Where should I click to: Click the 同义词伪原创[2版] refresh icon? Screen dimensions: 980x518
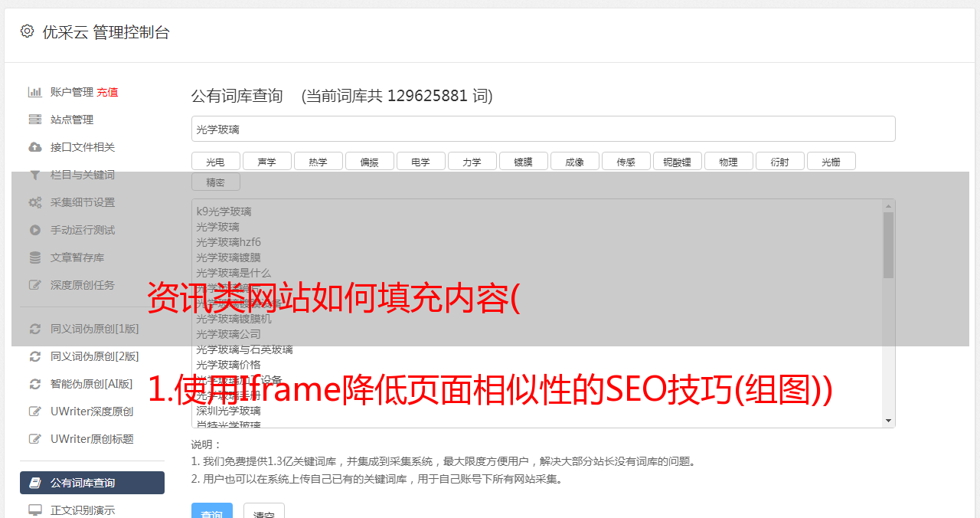pyautogui.click(x=35, y=356)
